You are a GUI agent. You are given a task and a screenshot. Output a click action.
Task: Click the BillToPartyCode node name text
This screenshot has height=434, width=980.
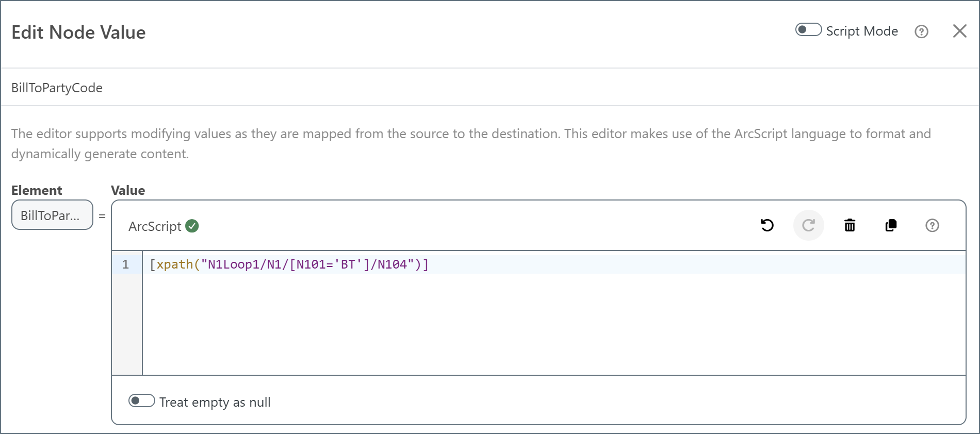coord(57,88)
